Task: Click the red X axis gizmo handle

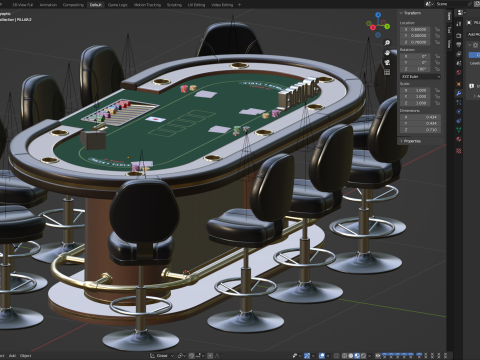Action: tap(373, 27)
